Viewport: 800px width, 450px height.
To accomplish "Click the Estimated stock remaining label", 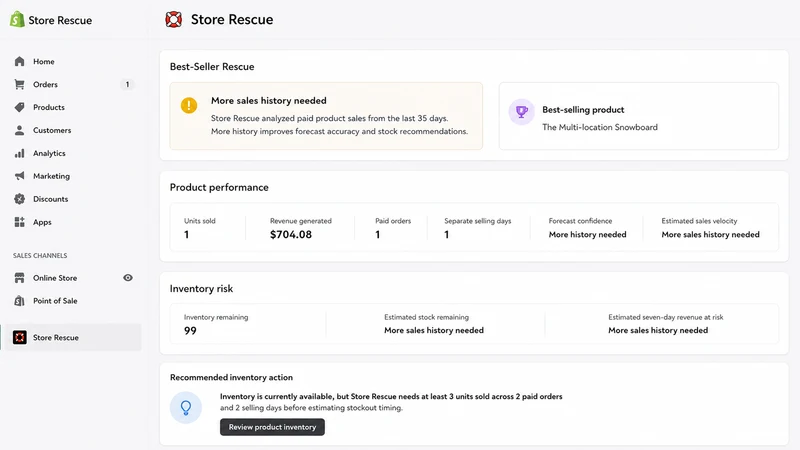I will click(426, 317).
